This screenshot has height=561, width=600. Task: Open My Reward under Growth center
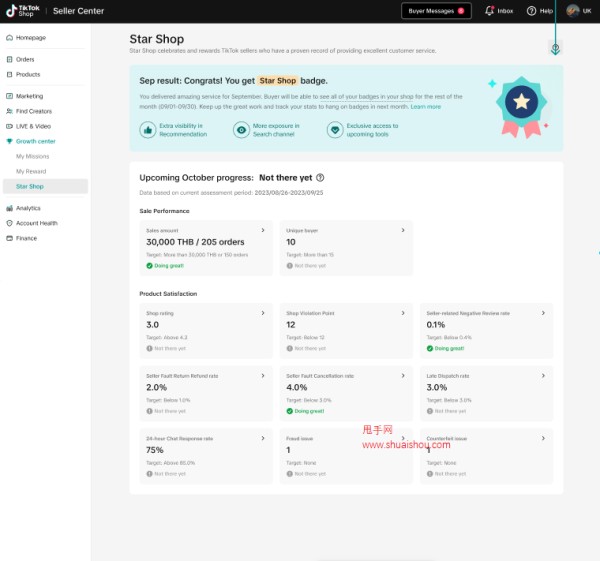click(x=31, y=171)
